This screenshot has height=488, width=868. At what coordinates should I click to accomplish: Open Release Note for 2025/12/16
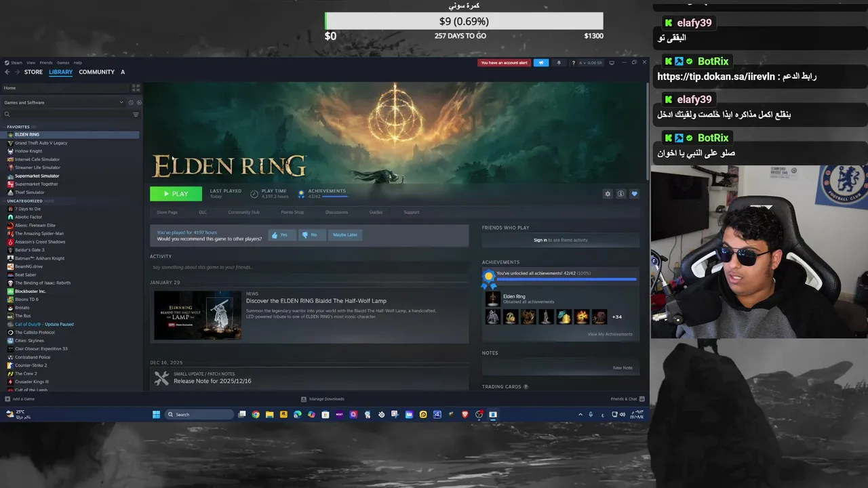212,381
